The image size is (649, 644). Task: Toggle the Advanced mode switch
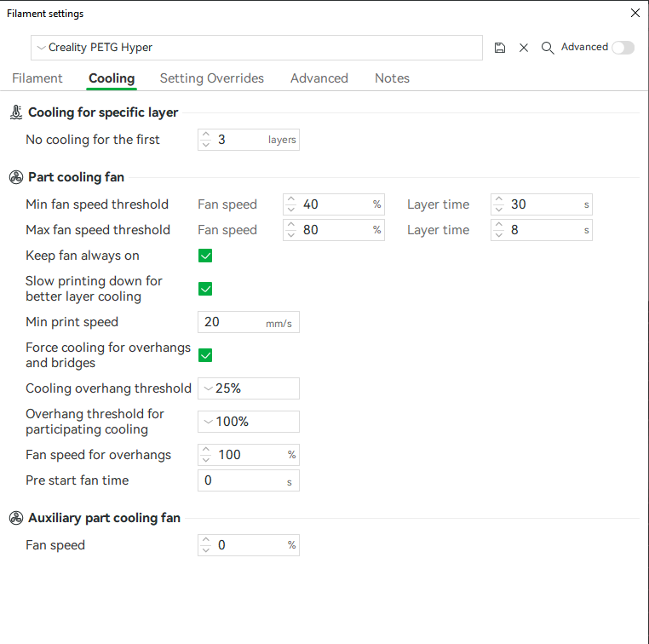[x=623, y=48]
